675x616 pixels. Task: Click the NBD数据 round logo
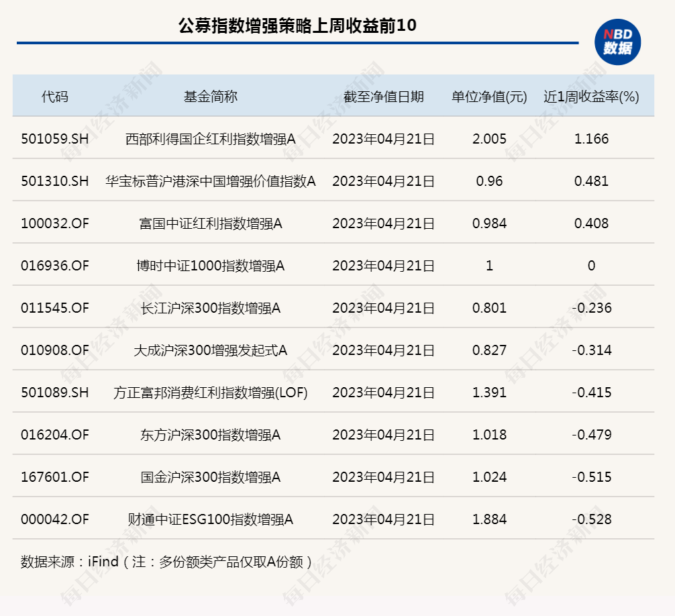tap(618, 42)
